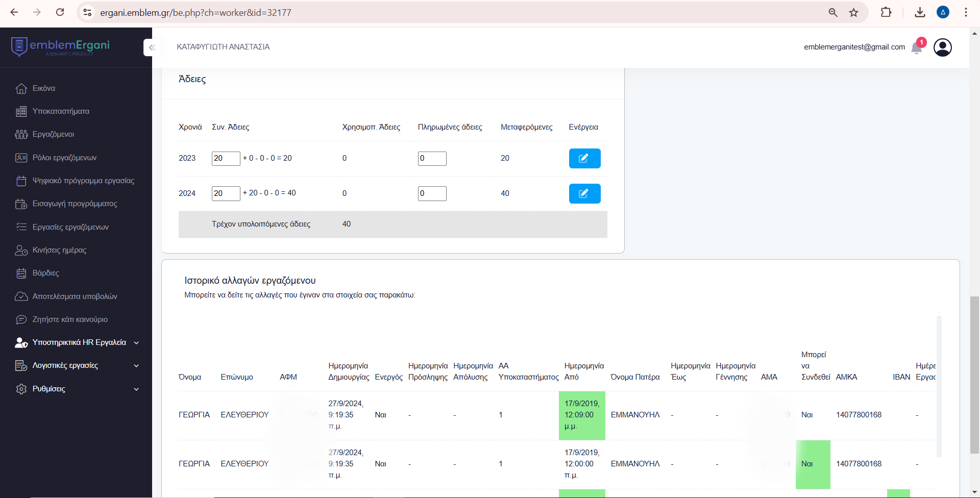Click the browser downloads icon
This screenshot has height=498, width=980.
tap(920, 12)
